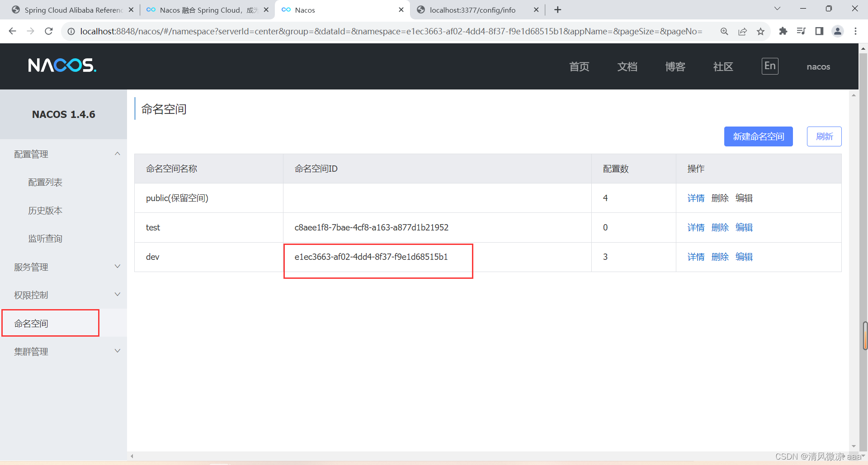Close the localhost:3377/config/info tab
The image size is (868, 465).
pos(536,9)
